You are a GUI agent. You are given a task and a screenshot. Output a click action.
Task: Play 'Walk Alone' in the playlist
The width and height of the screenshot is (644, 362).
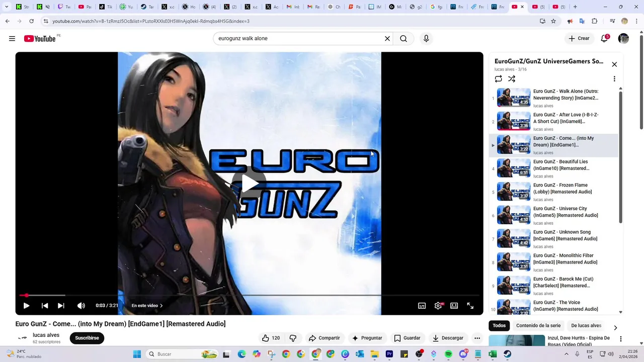coord(553,98)
